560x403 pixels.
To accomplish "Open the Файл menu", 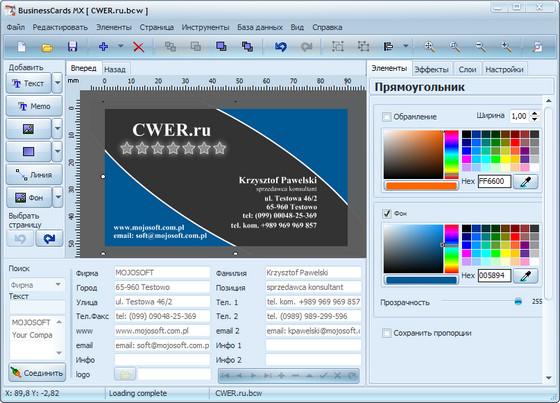I will pos(16,27).
